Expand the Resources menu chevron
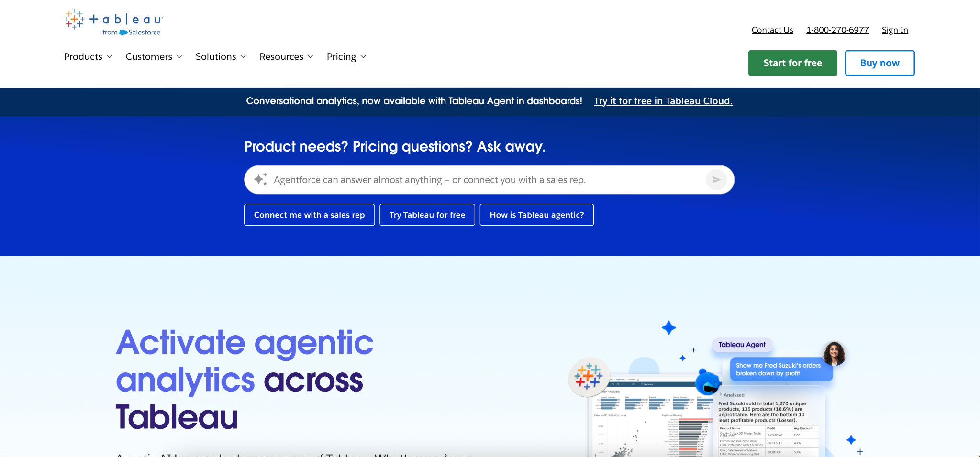The image size is (980, 457). point(311,57)
